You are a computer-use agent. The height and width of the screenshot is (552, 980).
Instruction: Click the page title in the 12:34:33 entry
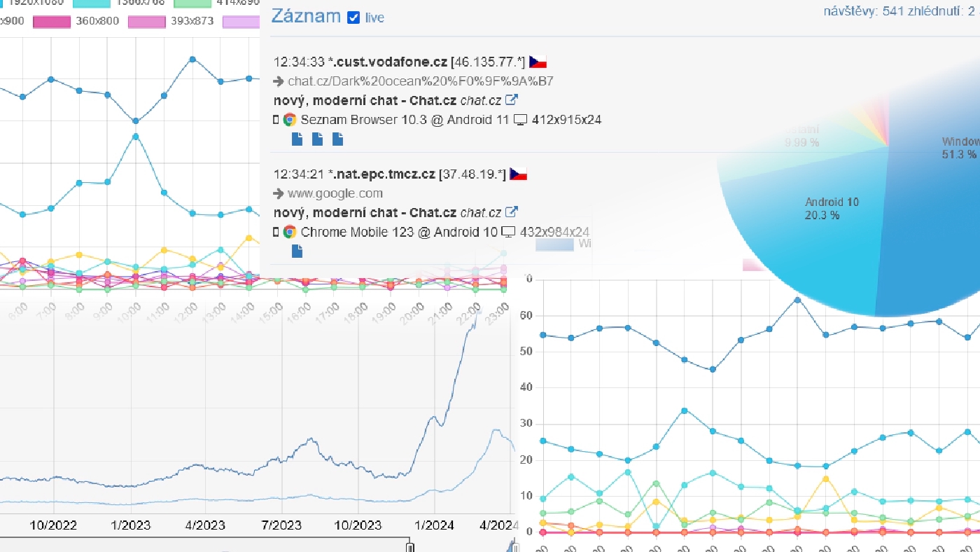coord(365,100)
